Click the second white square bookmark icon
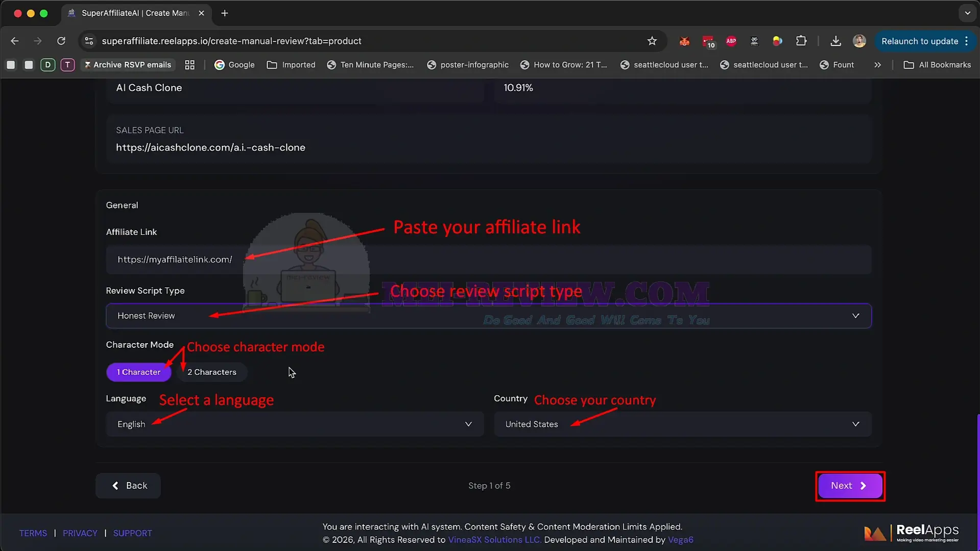The height and width of the screenshot is (551, 980). click(x=29, y=65)
